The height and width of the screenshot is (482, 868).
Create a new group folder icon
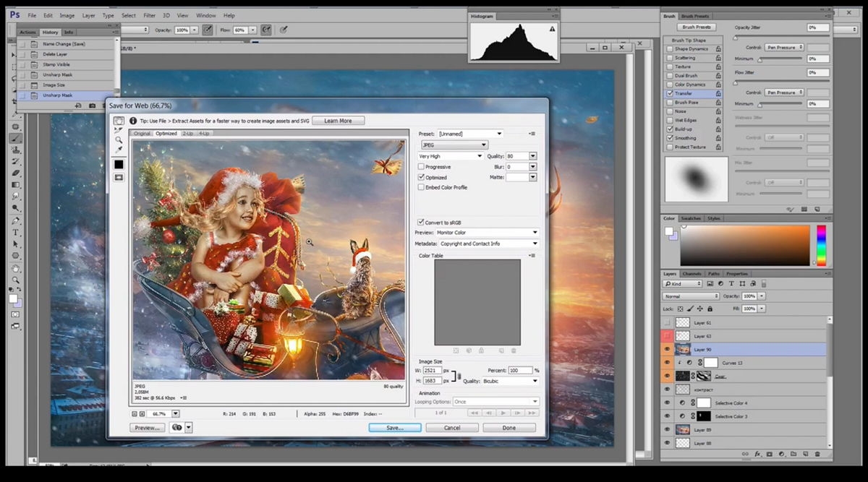(x=793, y=454)
